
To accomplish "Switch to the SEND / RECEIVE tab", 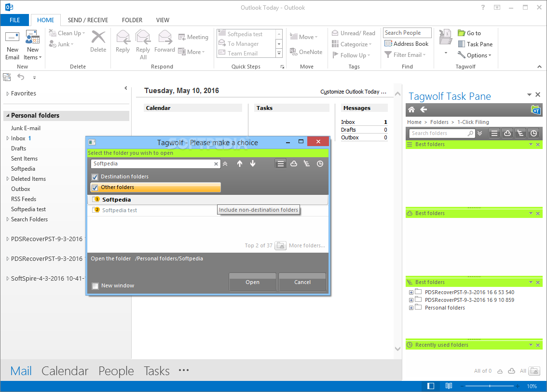I will point(88,20).
